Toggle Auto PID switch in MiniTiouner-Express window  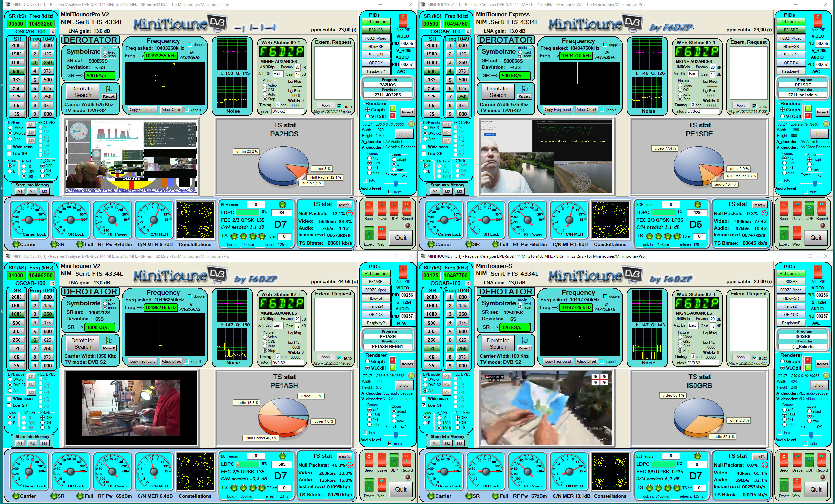[818, 20]
